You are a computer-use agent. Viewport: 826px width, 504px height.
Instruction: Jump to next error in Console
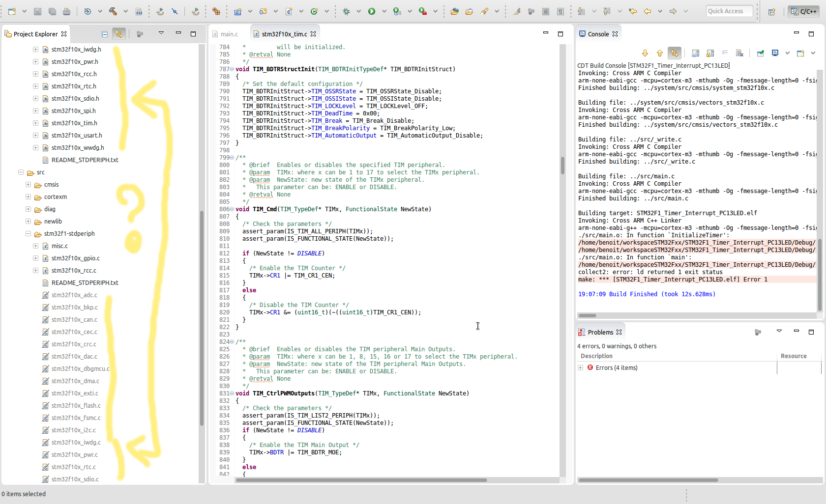click(645, 53)
